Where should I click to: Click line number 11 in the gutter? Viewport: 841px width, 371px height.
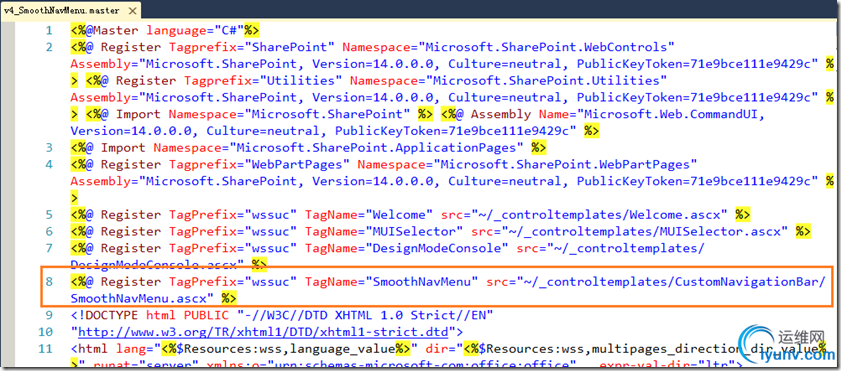(46, 348)
